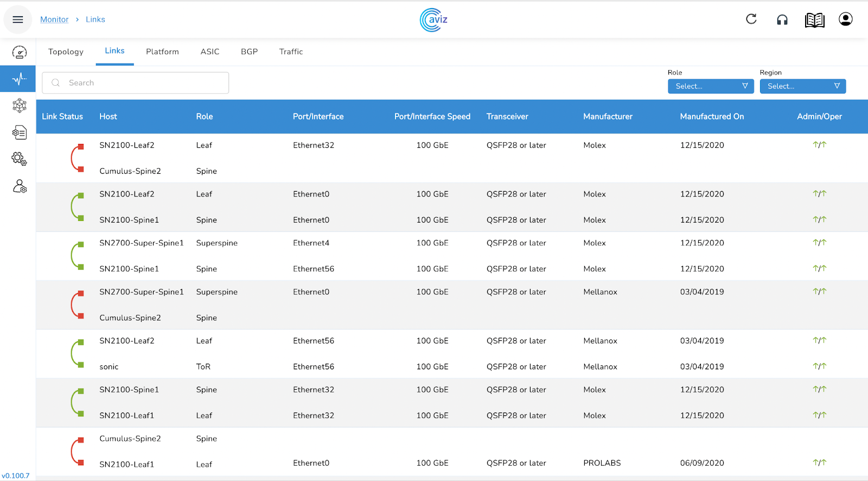The height and width of the screenshot is (481, 868).
Task: Open the user profile icon
Action: coord(845,20)
